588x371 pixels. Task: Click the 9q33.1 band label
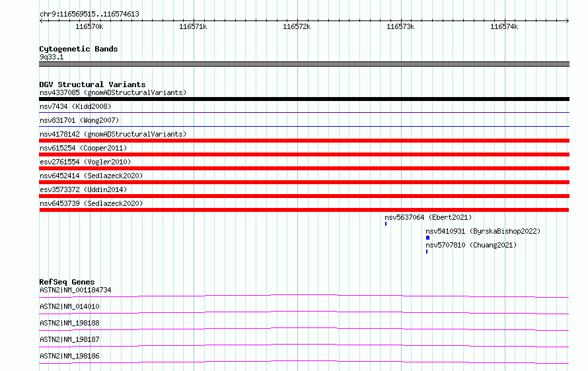(x=52, y=57)
